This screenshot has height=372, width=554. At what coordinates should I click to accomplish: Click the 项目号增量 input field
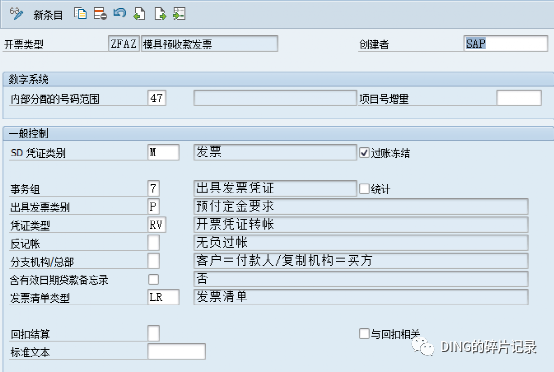(x=519, y=98)
